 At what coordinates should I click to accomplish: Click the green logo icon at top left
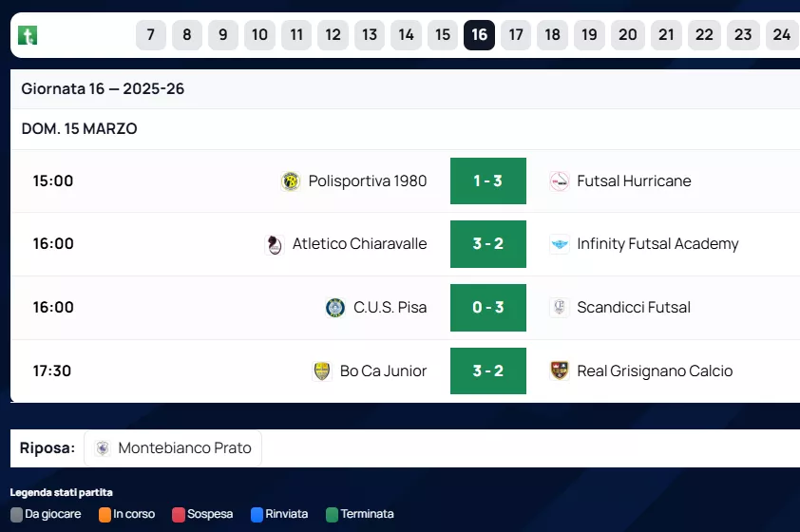point(29,36)
